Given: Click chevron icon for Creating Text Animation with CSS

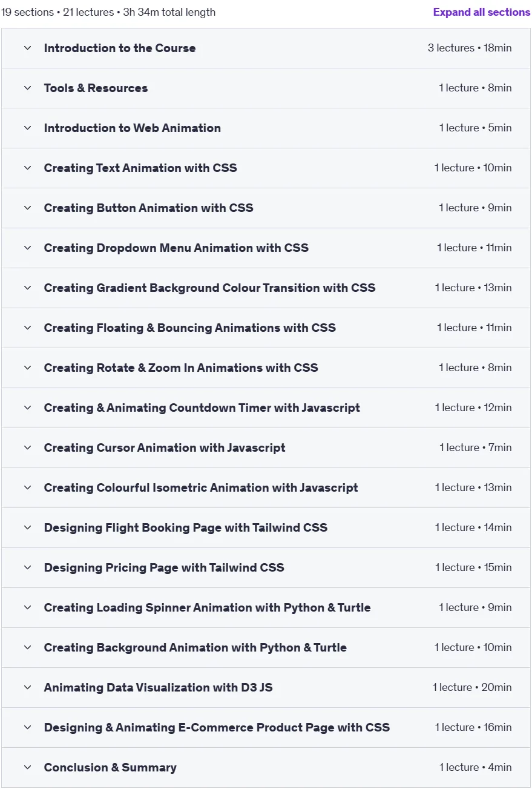Looking at the screenshot, I should point(27,168).
